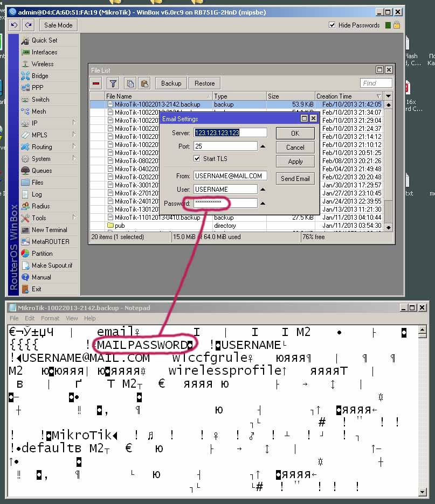Open the Edit menu in Notepad

(x=30, y=318)
